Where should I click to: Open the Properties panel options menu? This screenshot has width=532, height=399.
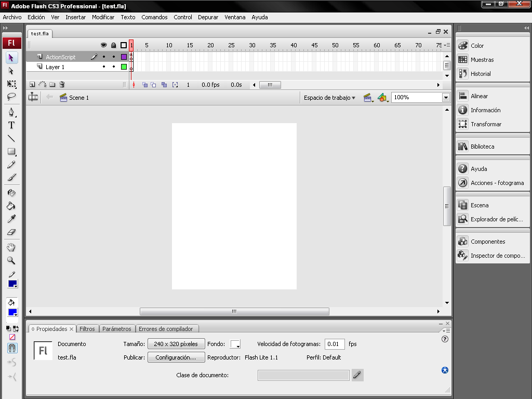(446, 330)
